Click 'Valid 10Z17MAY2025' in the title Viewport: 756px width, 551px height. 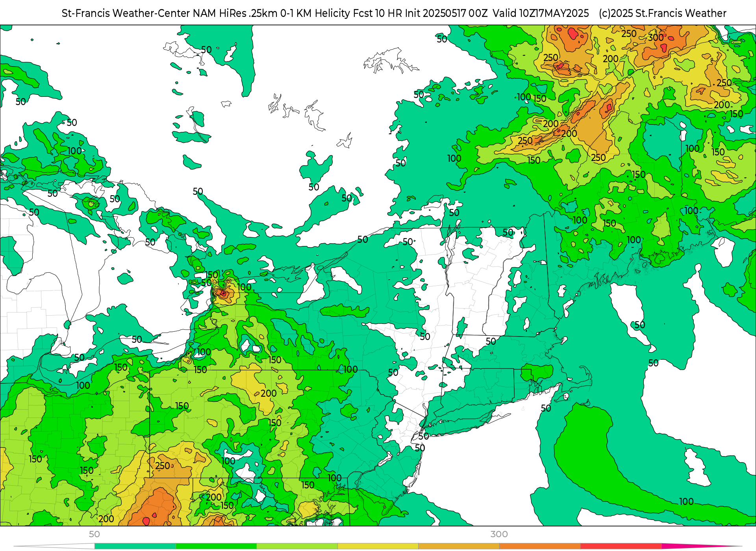click(x=541, y=13)
